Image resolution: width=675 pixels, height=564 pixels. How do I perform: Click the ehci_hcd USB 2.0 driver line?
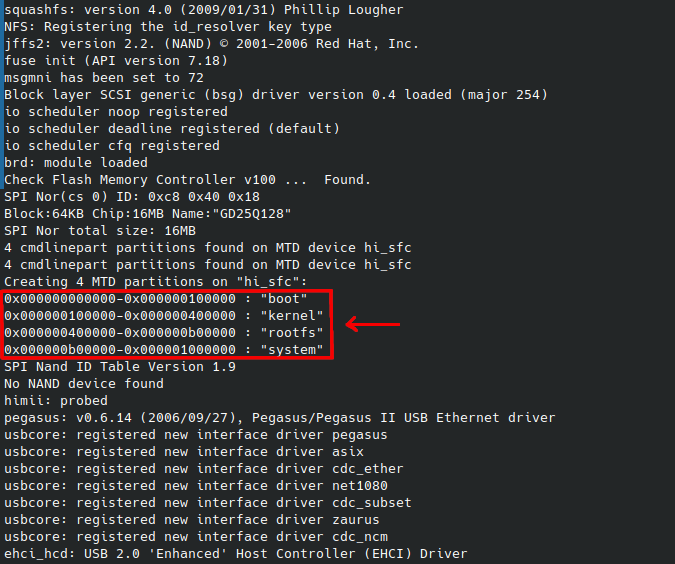(x=235, y=554)
